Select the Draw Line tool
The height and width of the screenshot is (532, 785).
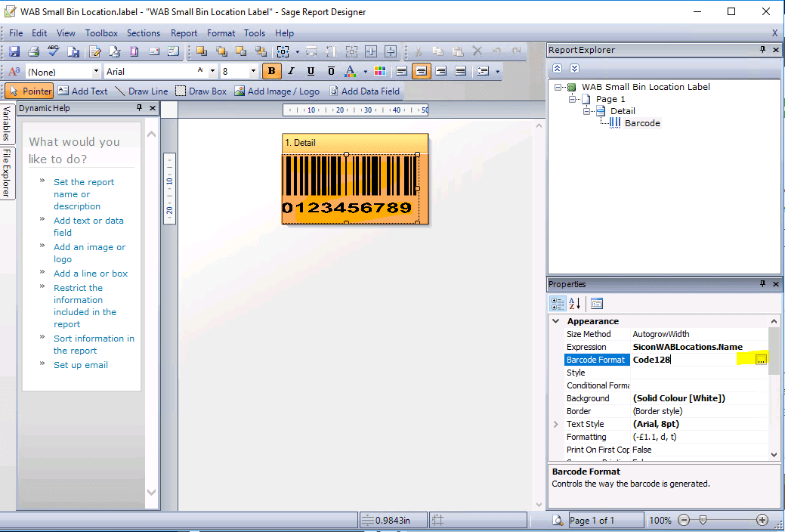(x=142, y=91)
